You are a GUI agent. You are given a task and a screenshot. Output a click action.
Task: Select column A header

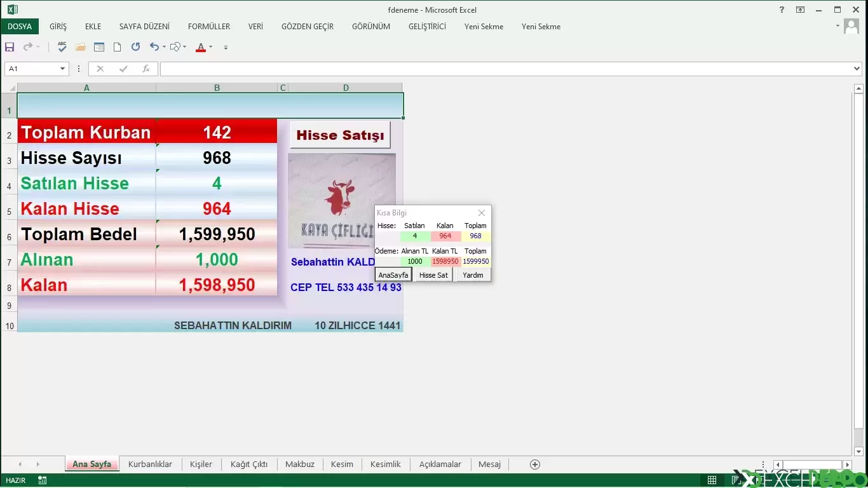pyautogui.click(x=86, y=88)
